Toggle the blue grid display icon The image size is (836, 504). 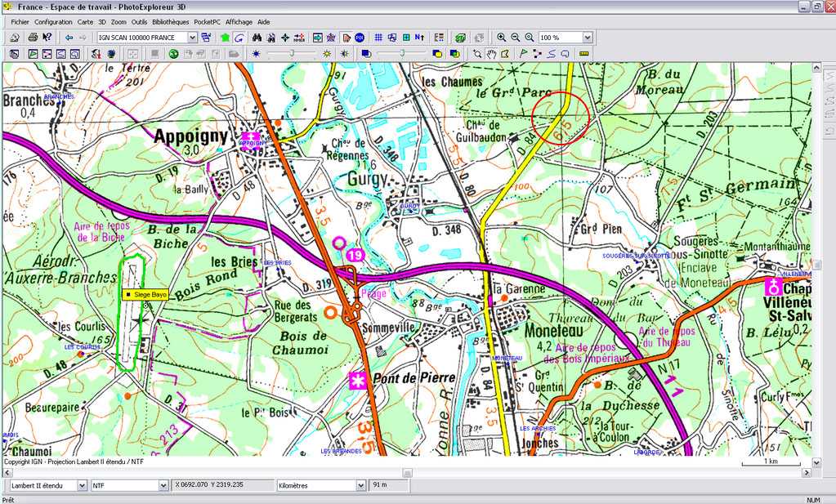click(378, 38)
